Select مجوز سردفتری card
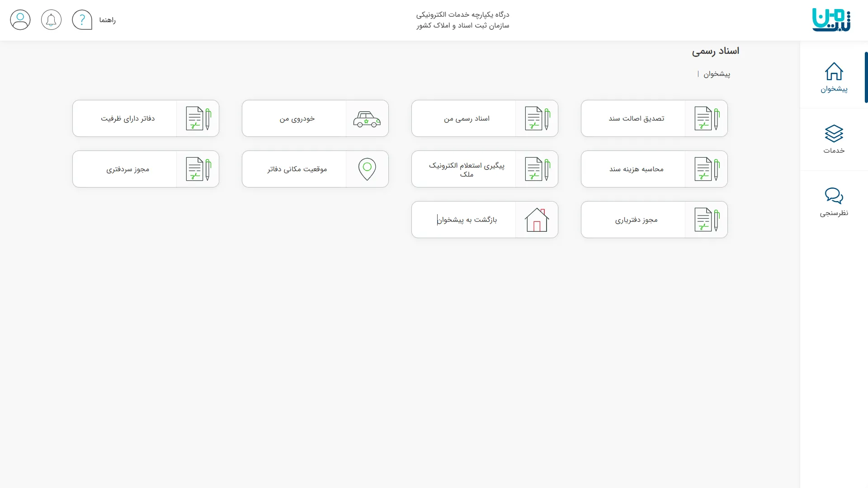This screenshot has width=868, height=488. click(127, 169)
